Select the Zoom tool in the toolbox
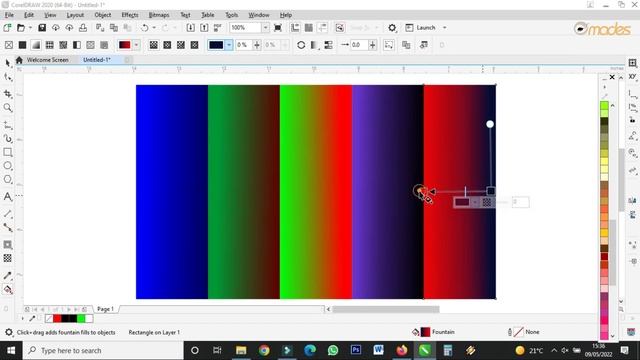640x360 pixels. point(7,107)
